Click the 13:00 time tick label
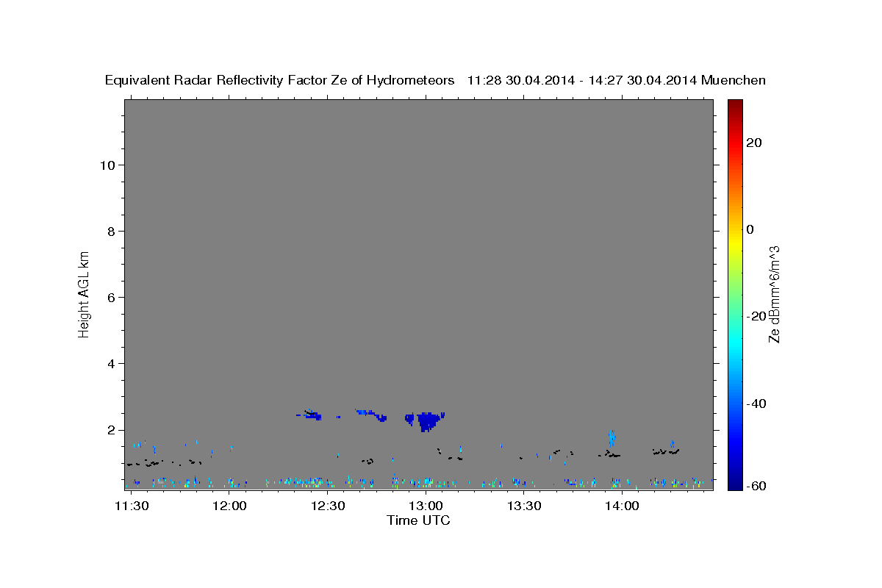The height and width of the screenshot is (588, 882). pyautogui.click(x=426, y=506)
